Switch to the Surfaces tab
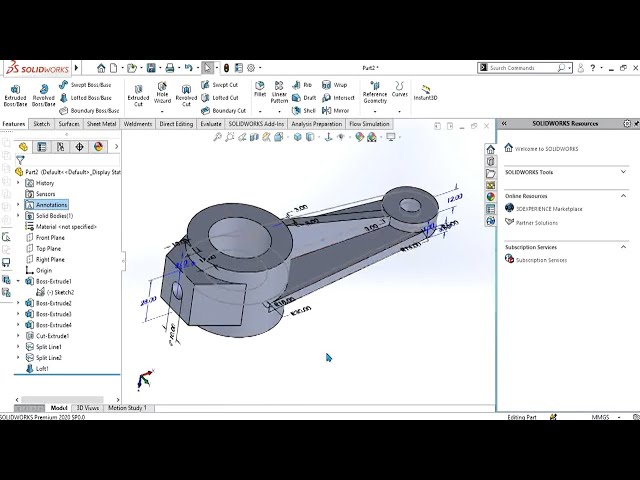This screenshot has width=640, height=480. (69, 124)
